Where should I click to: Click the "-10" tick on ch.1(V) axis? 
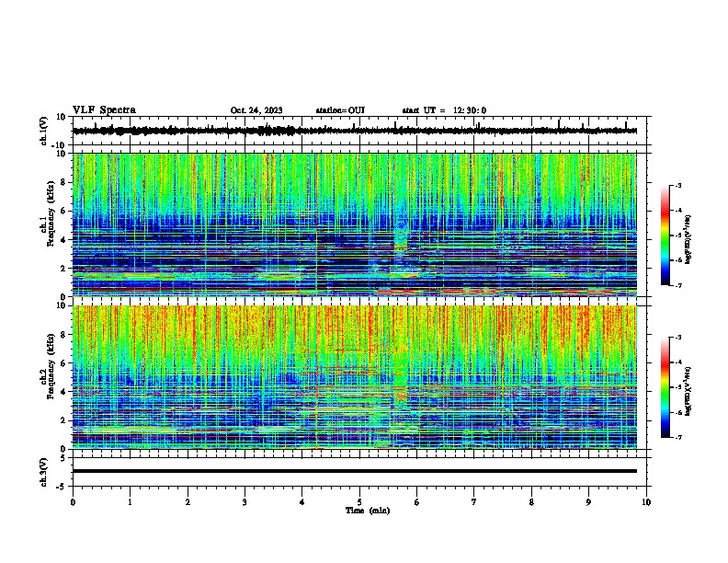59,145
